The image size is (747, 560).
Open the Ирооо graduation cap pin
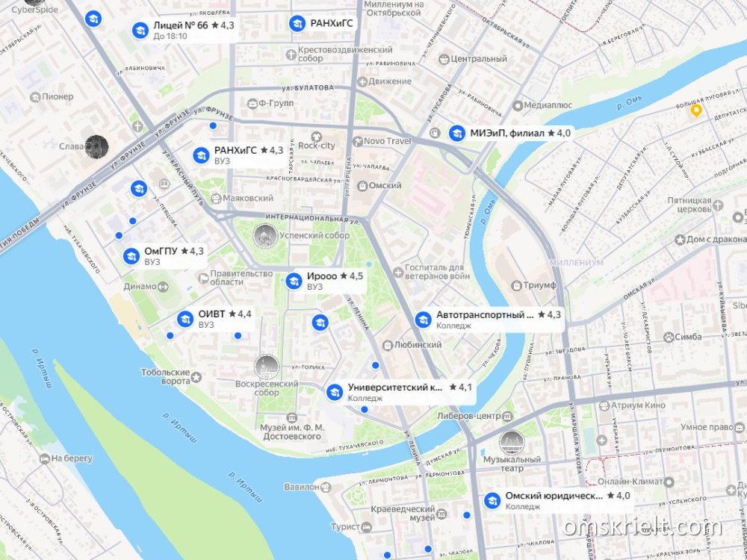coord(294,281)
